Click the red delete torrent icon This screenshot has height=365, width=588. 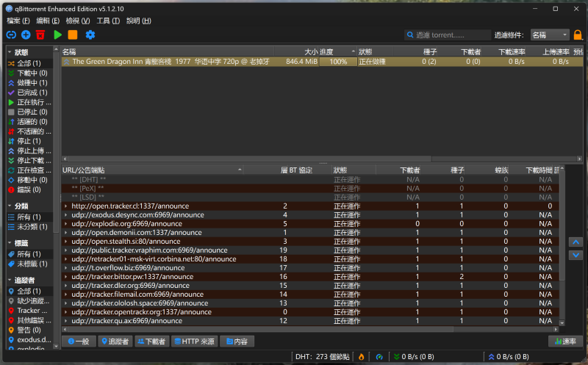pos(40,35)
